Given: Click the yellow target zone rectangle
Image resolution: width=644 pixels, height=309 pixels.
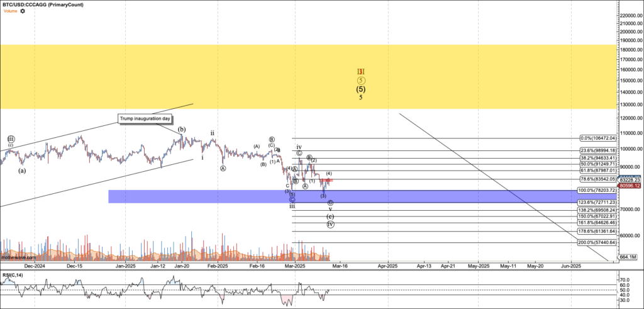Looking at the screenshot, I should click(x=308, y=77).
